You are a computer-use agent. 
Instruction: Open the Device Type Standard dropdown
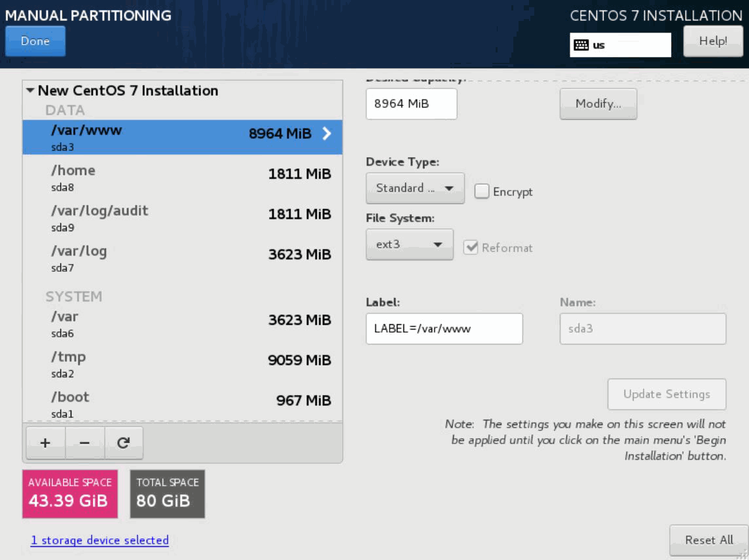(x=415, y=188)
